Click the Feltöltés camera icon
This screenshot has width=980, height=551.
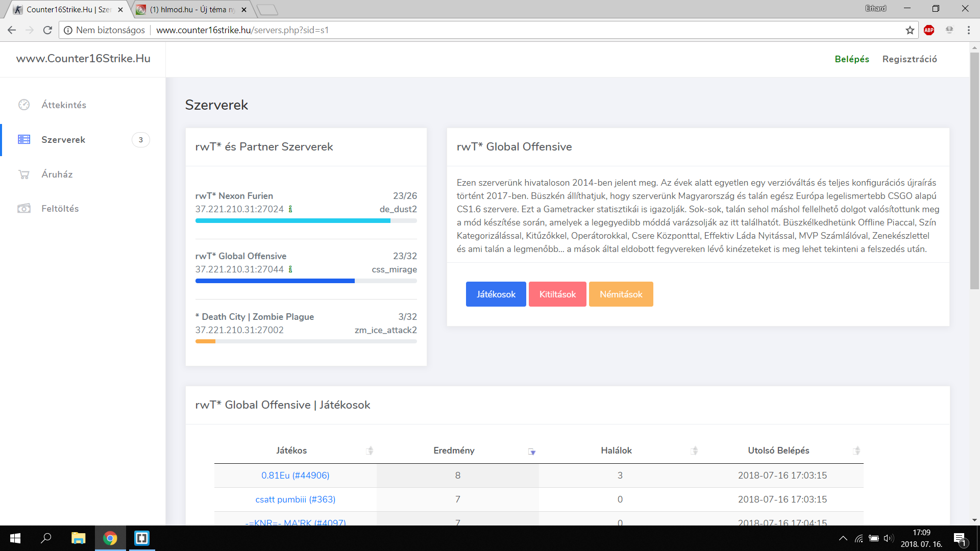24,209
